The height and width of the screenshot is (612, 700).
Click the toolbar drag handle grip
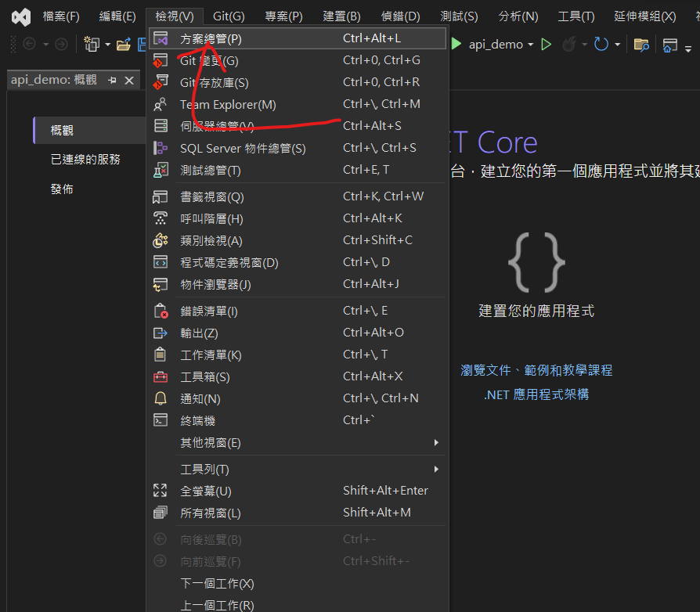pos(13,44)
